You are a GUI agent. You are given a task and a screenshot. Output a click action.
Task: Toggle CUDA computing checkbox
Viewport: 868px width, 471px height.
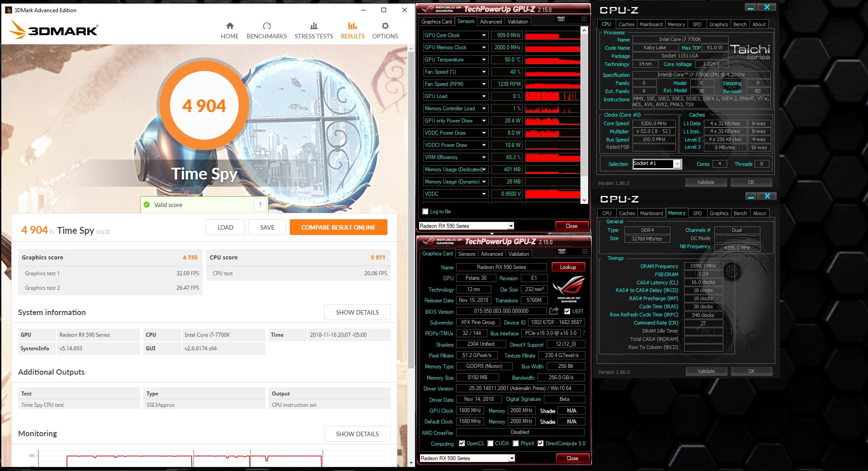pos(491,443)
